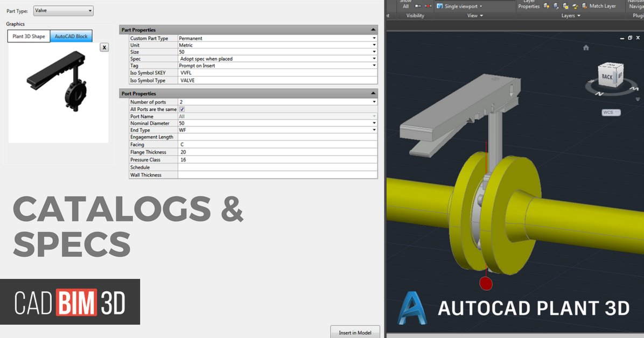The image size is (644, 338).
Task: Switch to the Plant 3D Shape tab
Action: 28,36
